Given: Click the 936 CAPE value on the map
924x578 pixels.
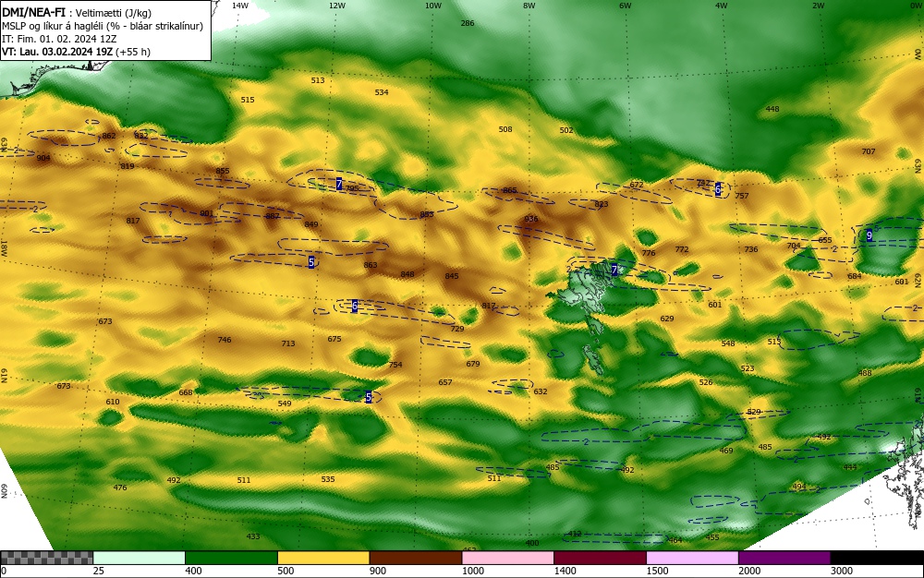Looking at the screenshot, I should 531,219.
